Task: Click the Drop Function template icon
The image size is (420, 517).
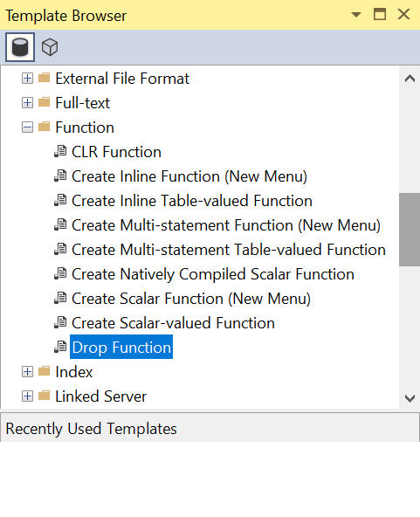Action: coord(60,347)
